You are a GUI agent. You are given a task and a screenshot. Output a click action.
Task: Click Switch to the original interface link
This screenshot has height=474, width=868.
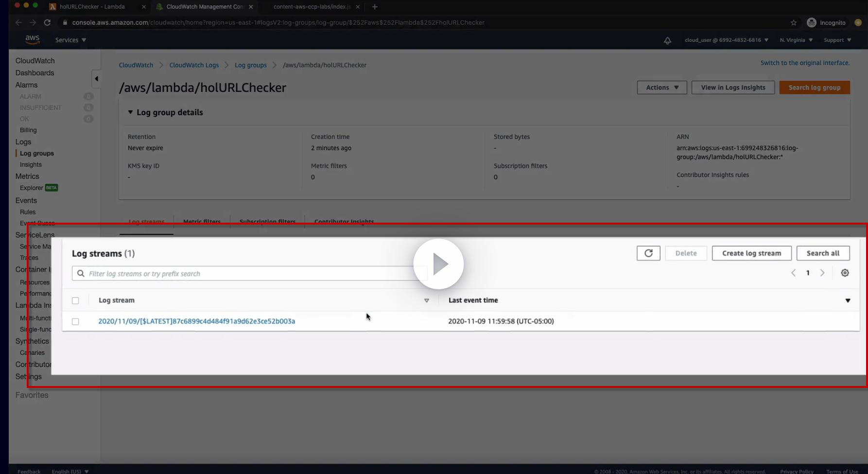click(805, 63)
